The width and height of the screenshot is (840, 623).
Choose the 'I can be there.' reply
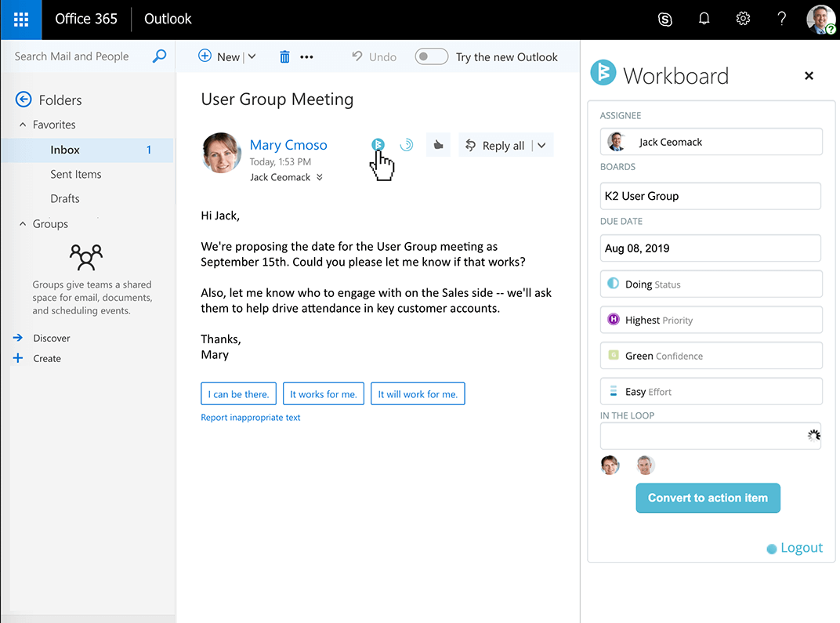tap(238, 393)
